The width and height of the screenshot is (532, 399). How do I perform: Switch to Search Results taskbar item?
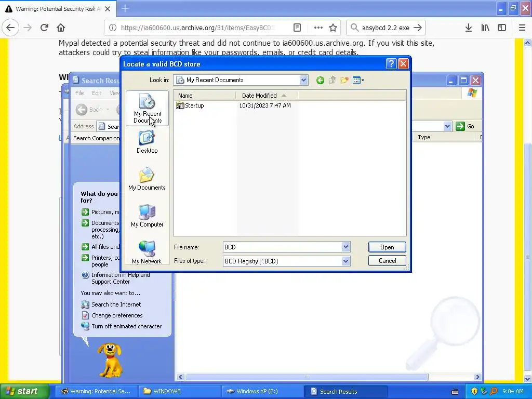[345, 391]
